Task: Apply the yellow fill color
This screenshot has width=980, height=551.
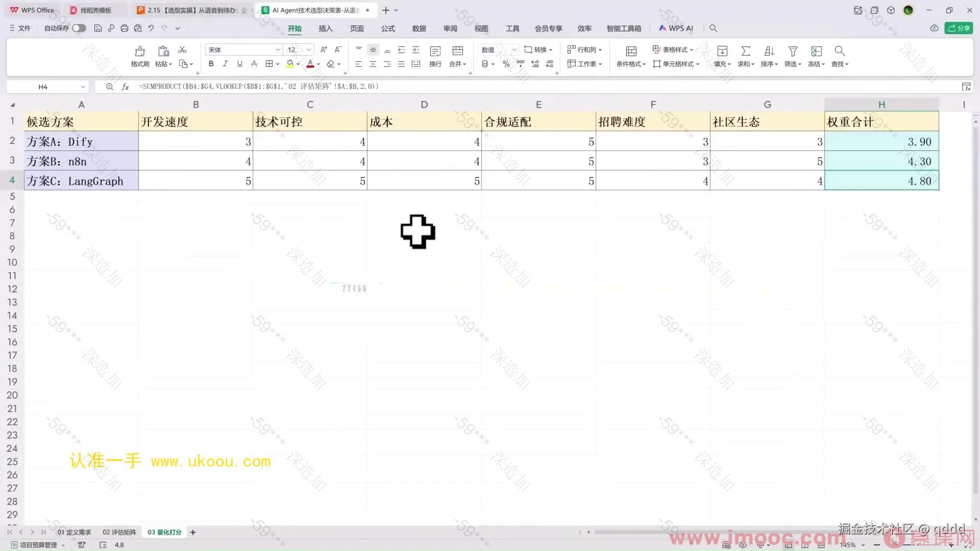Action: tap(290, 64)
